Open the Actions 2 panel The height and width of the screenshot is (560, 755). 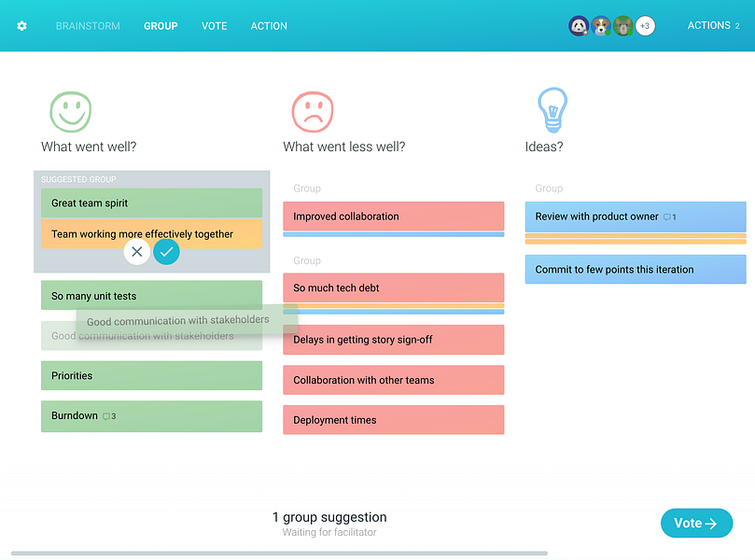click(713, 25)
